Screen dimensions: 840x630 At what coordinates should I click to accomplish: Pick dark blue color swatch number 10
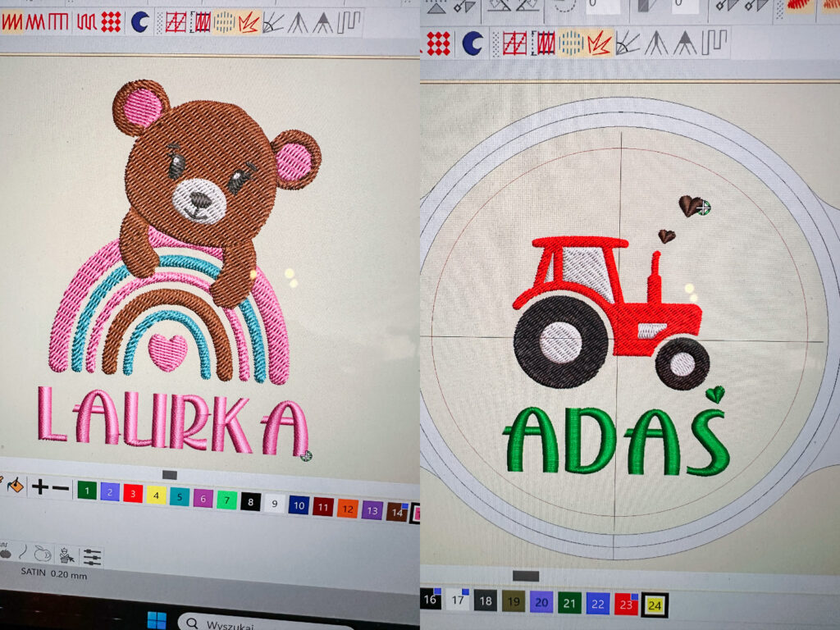coord(298,505)
